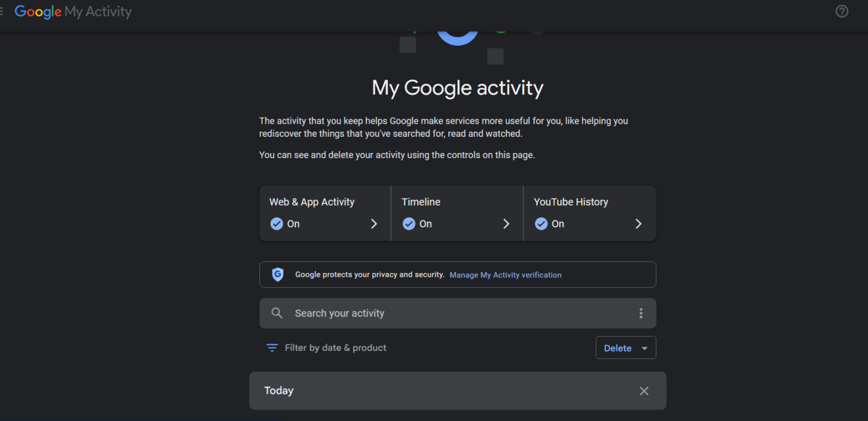Expand the Timeline card chevron

click(506, 223)
